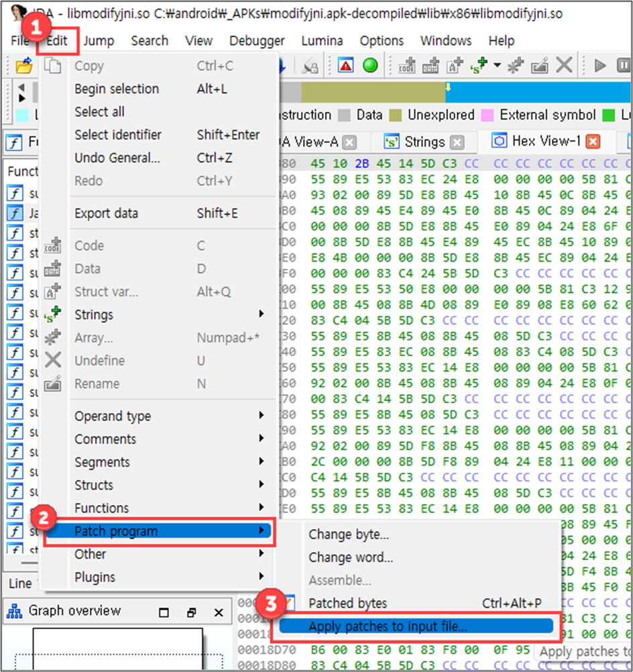633x672 pixels.
Task: Close the Graph overview panel
Action: (219, 612)
